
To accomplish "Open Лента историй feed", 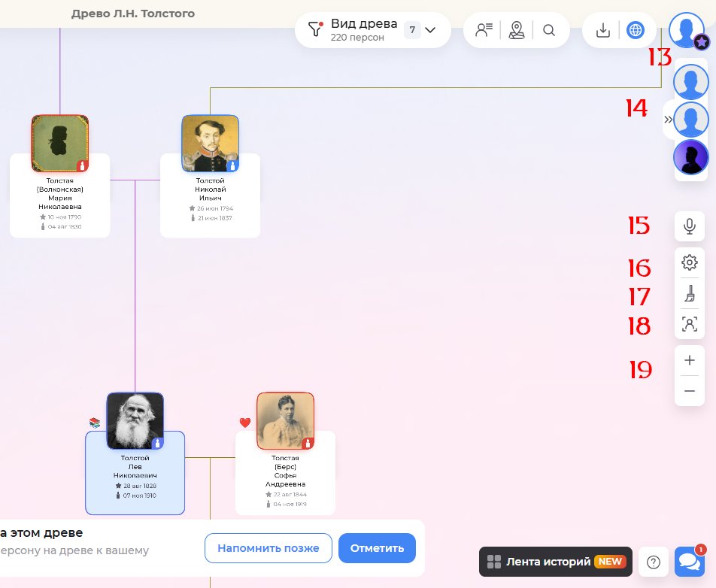I will click(555, 562).
